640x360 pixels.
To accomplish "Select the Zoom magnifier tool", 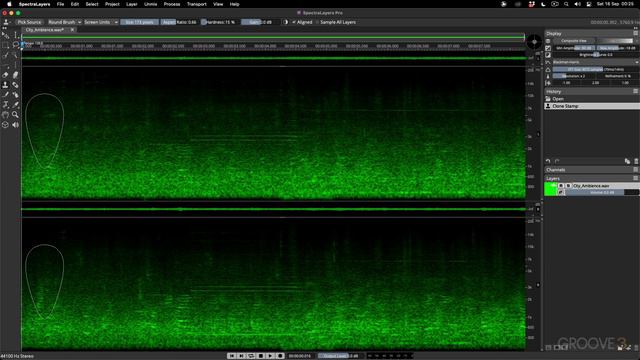I will point(15,115).
